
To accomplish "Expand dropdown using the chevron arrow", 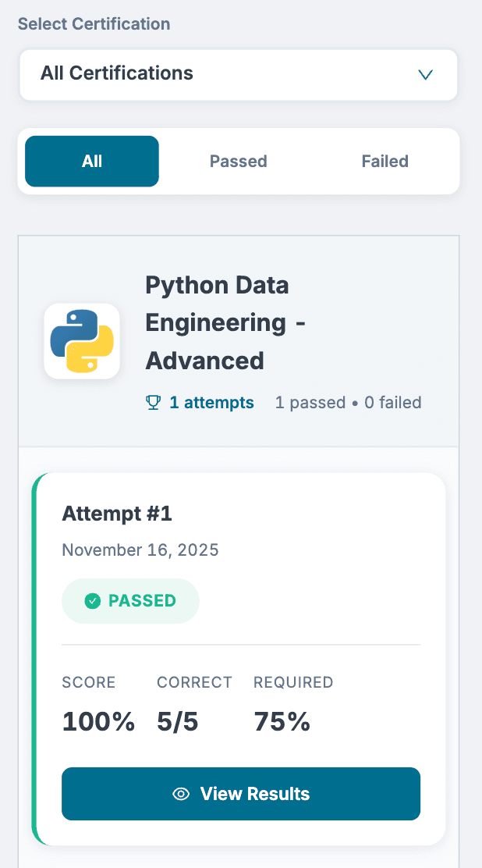I will pos(425,75).
